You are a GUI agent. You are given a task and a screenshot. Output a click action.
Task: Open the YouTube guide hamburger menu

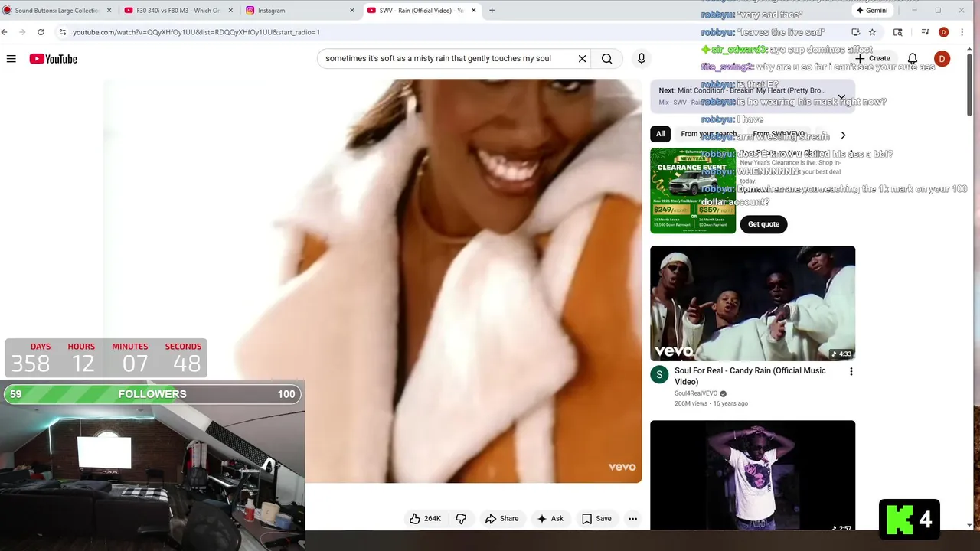point(11,59)
